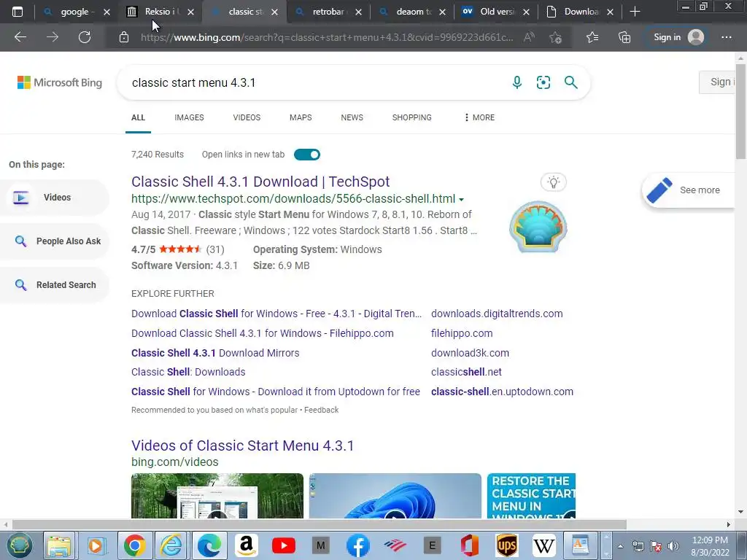Select the MAPS search category
Screen dimensions: 747x560
pos(301,117)
